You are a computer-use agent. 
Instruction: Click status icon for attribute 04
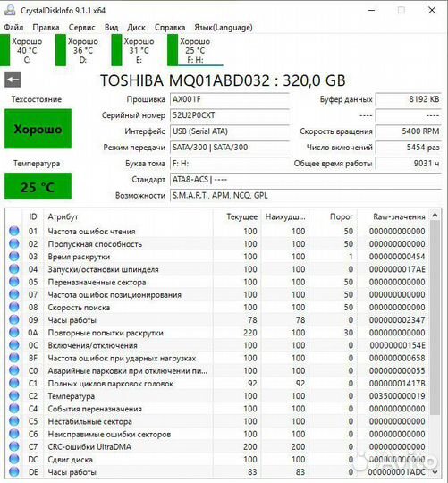click(13, 269)
